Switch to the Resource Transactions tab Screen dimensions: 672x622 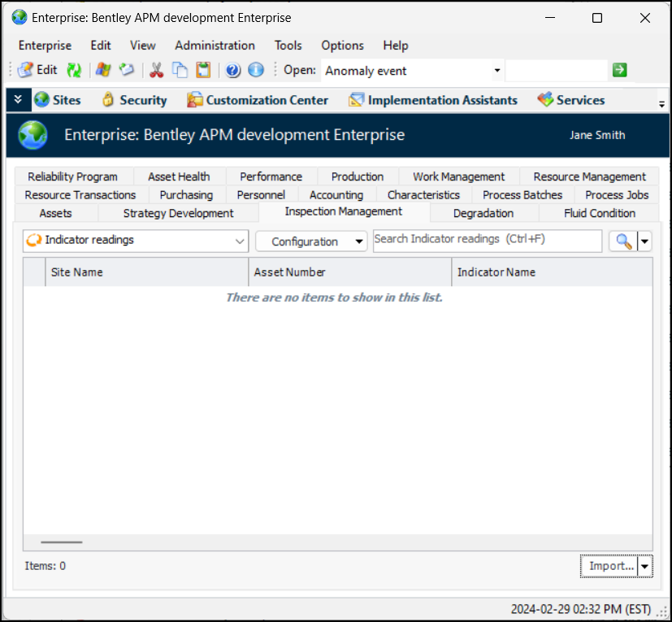click(x=80, y=195)
